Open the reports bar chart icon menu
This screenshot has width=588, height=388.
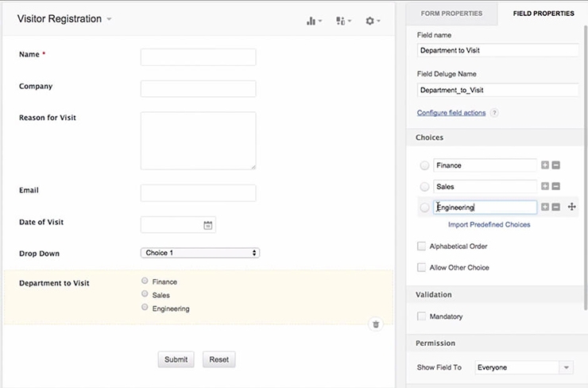pos(314,21)
